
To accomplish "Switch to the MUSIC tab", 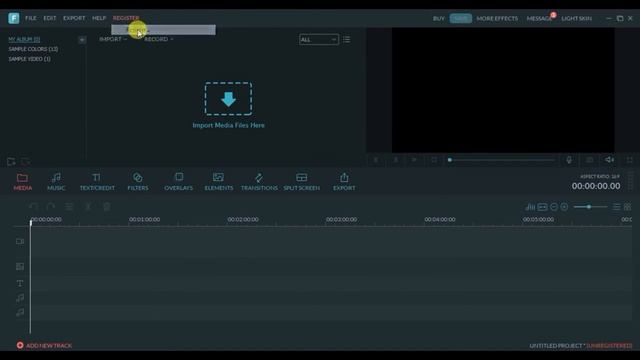I will [56, 182].
